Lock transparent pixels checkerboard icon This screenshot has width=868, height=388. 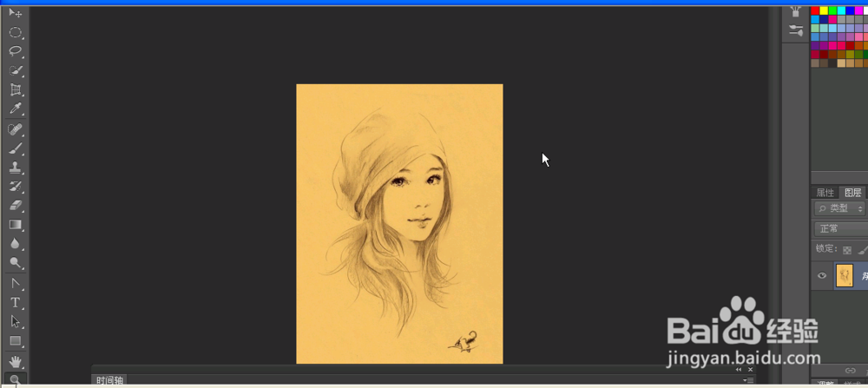847,250
